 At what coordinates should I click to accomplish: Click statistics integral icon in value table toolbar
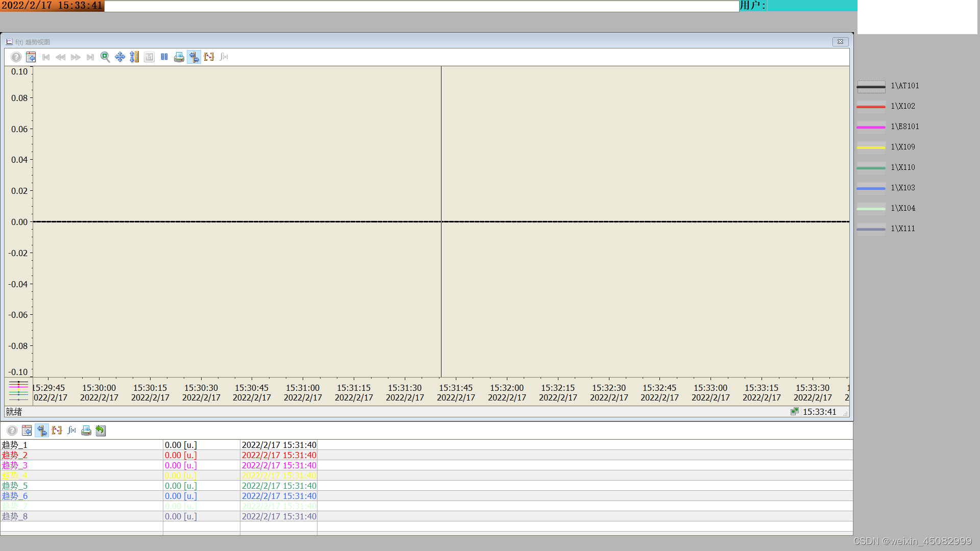click(71, 431)
